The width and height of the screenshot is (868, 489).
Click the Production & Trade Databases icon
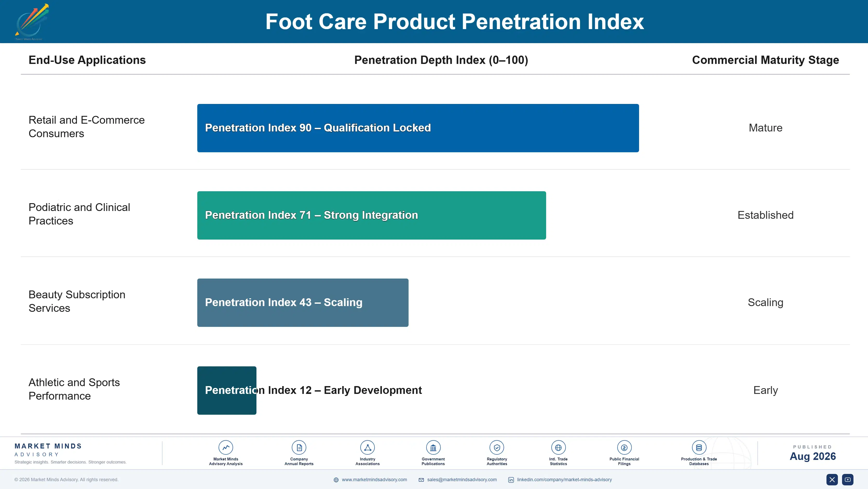pos(699,447)
